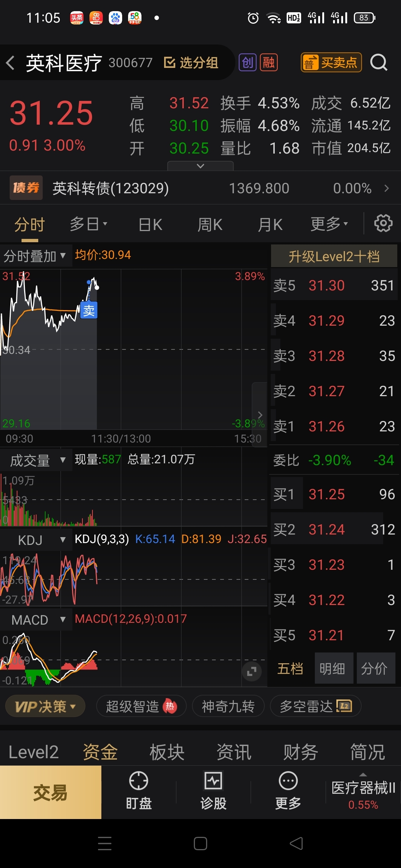
Task: Tap the Android home button
Action: click(x=200, y=844)
